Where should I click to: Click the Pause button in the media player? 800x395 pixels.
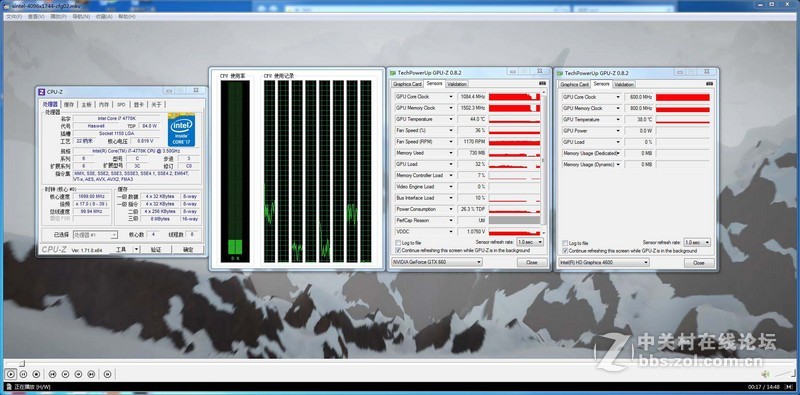[23, 374]
